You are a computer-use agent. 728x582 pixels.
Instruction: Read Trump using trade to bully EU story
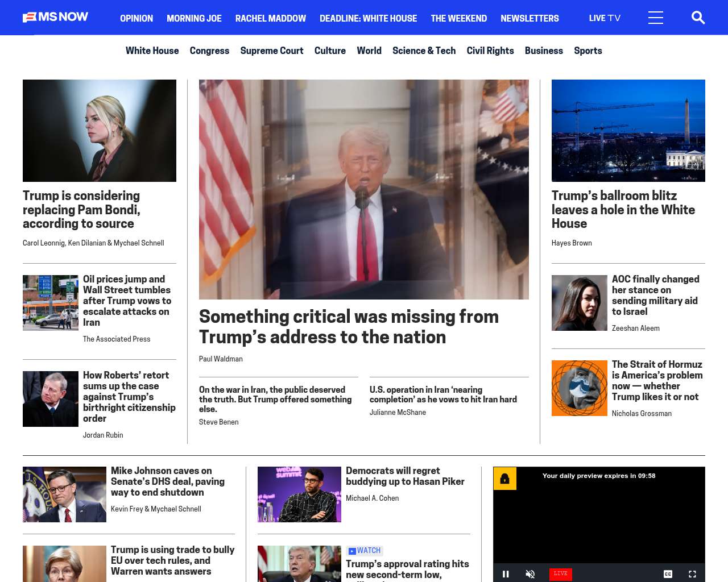tap(172, 560)
